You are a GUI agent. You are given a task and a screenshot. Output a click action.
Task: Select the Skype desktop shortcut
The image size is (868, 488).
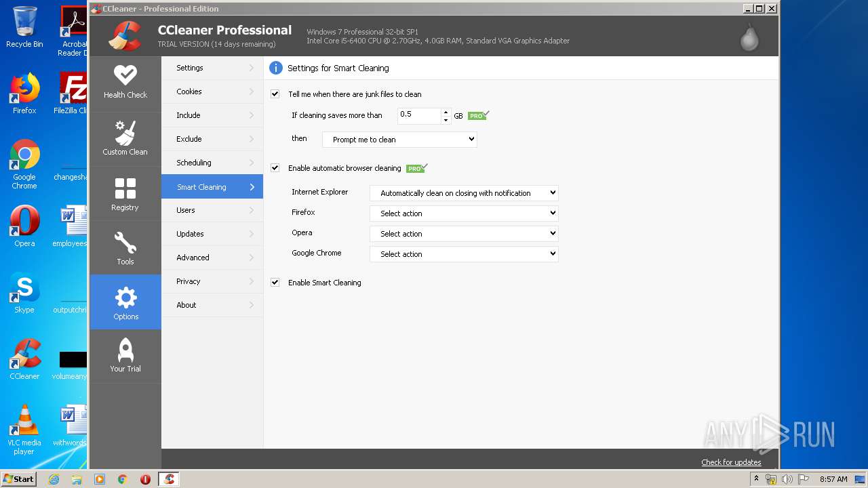click(24, 293)
